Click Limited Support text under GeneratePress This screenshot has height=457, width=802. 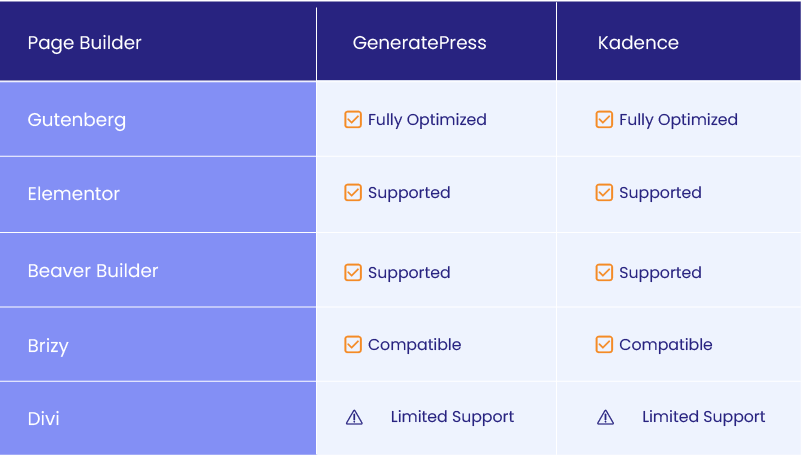[x=452, y=417]
